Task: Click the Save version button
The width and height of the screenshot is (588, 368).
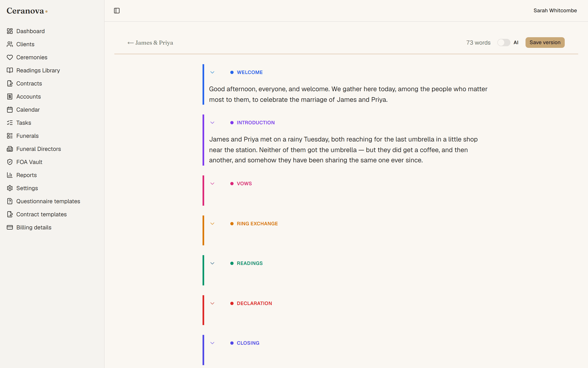Action: coord(545,43)
